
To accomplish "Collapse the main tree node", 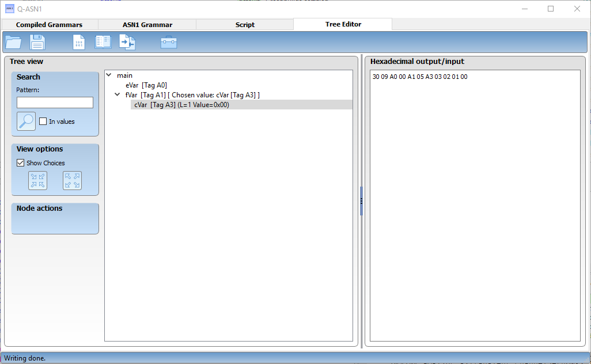I will point(109,75).
